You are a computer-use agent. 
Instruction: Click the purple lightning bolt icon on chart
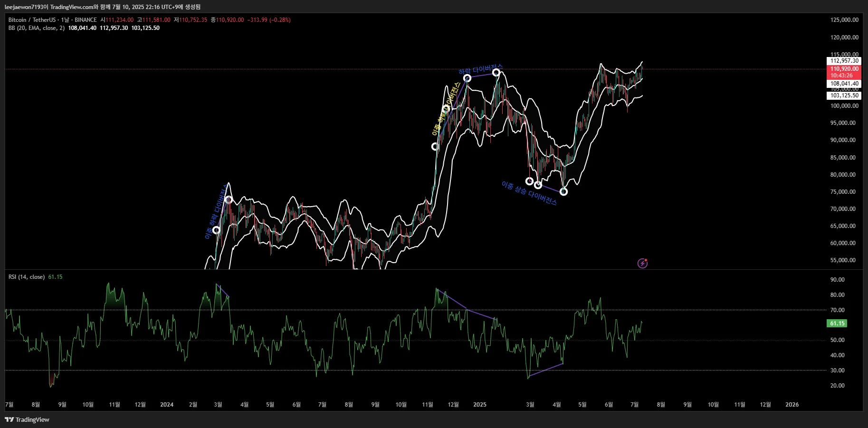[642, 263]
